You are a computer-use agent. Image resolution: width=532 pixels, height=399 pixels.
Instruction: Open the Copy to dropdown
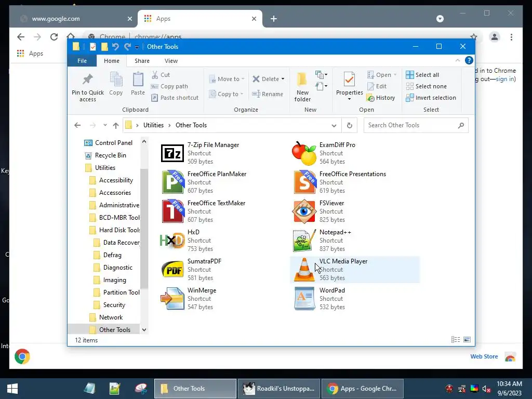coord(226,94)
